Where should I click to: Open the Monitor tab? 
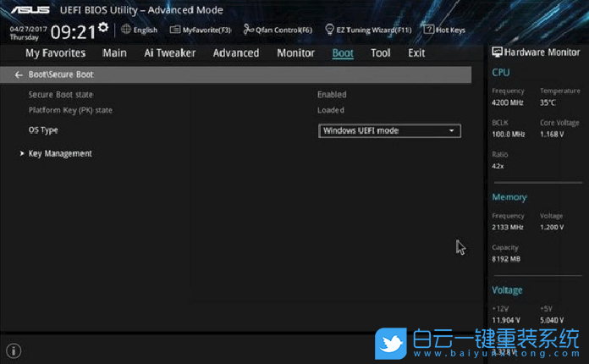click(x=295, y=52)
